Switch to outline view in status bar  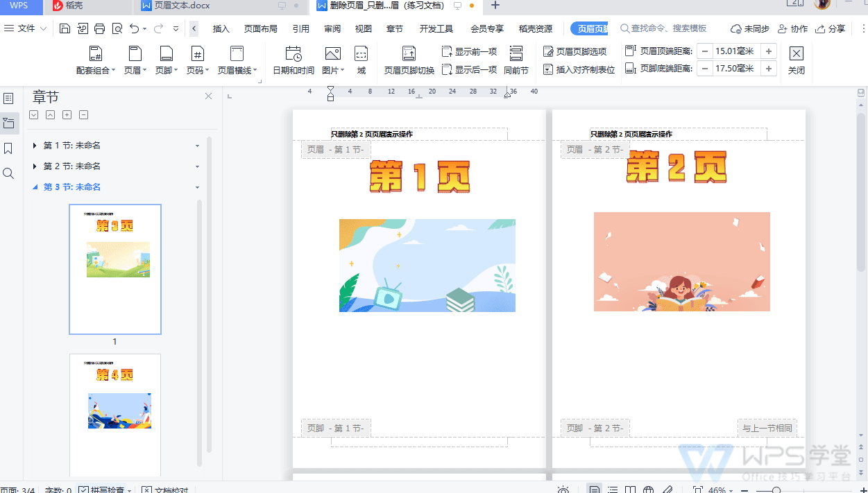pyautogui.click(x=613, y=490)
